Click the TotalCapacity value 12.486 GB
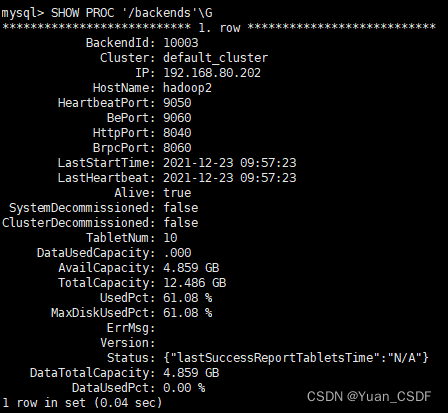Screen dimensions: 448x413 click(x=195, y=283)
